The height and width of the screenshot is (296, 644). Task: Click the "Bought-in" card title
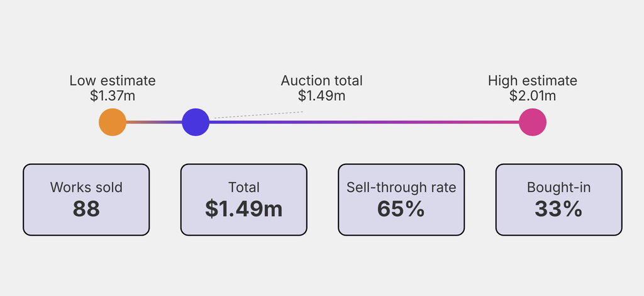pos(558,187)
